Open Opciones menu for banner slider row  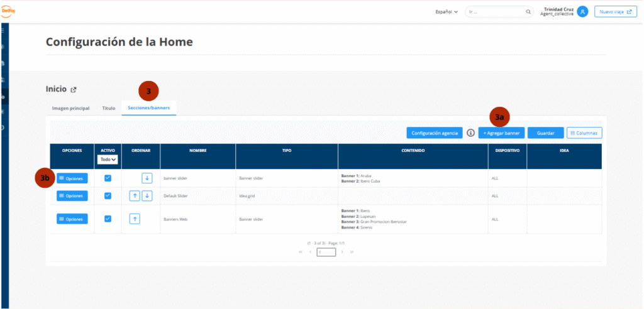click(72, 178)
